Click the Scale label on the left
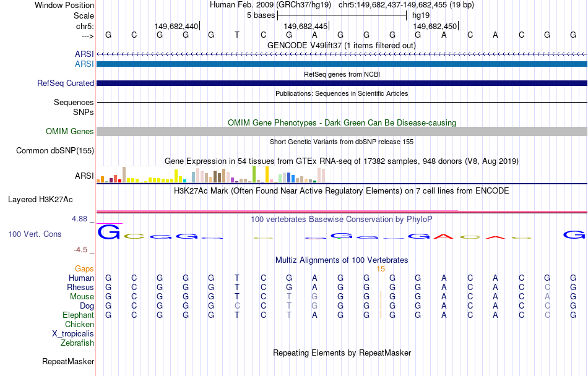Image resolution: width=588 pixels, height=376 pixels. 84,15
